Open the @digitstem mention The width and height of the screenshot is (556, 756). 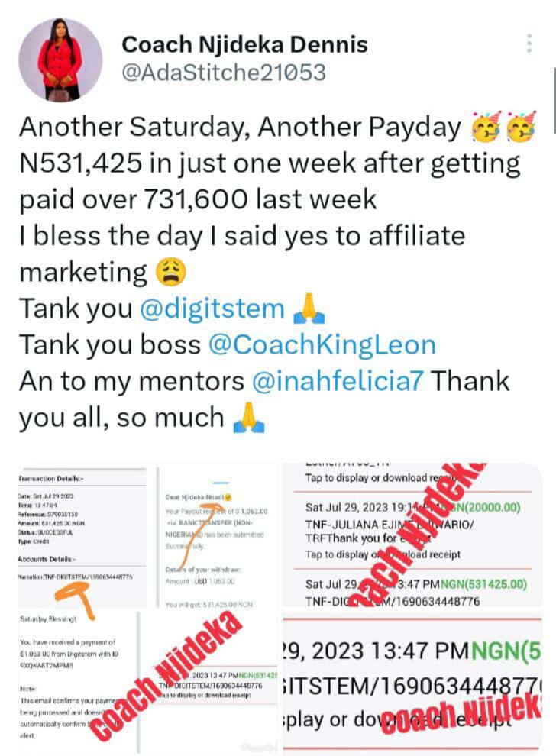coord(212,308)
